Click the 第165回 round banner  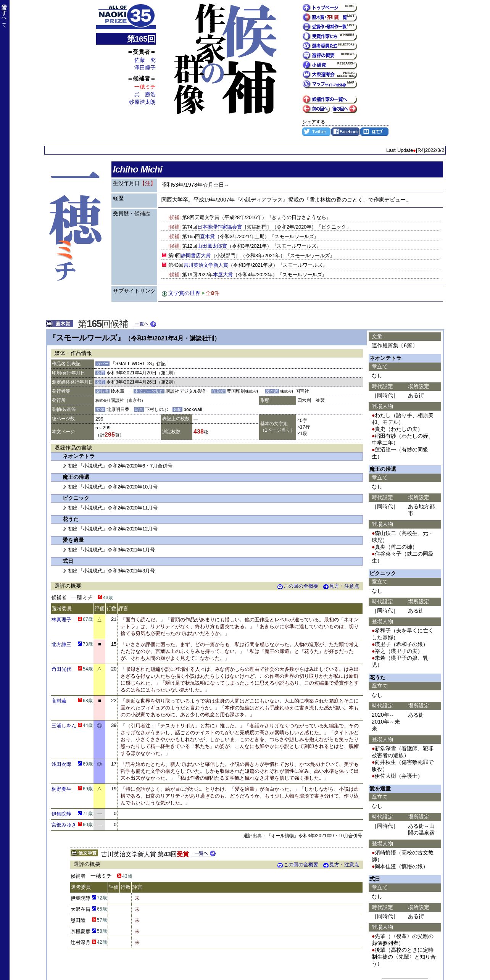[126, 39]
